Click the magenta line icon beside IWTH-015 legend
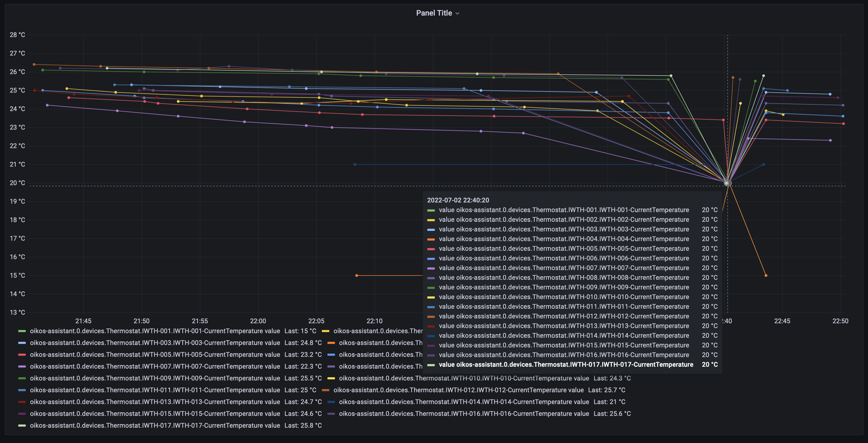 coord(22,413)
